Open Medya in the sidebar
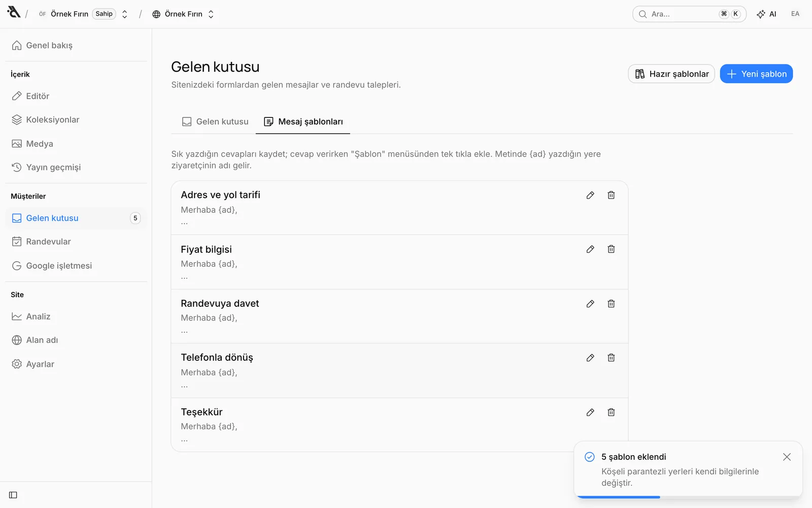 point(76,144)
